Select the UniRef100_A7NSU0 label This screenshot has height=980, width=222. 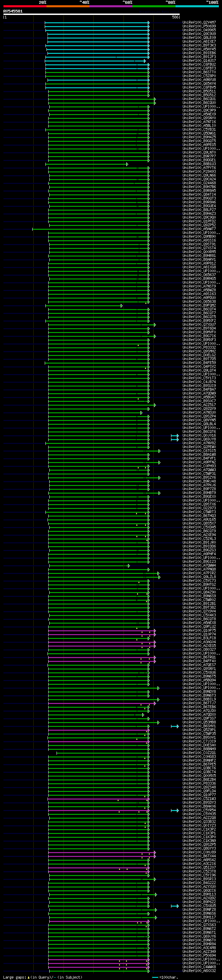point(199,412)
